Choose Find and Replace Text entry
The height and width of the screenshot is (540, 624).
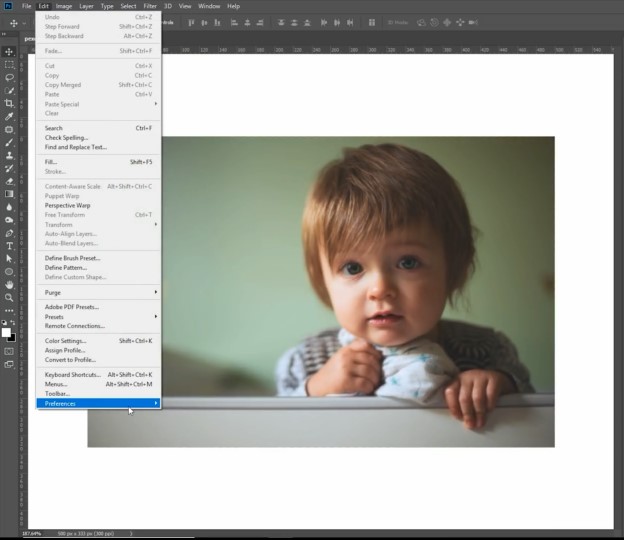tap(98, 147)
